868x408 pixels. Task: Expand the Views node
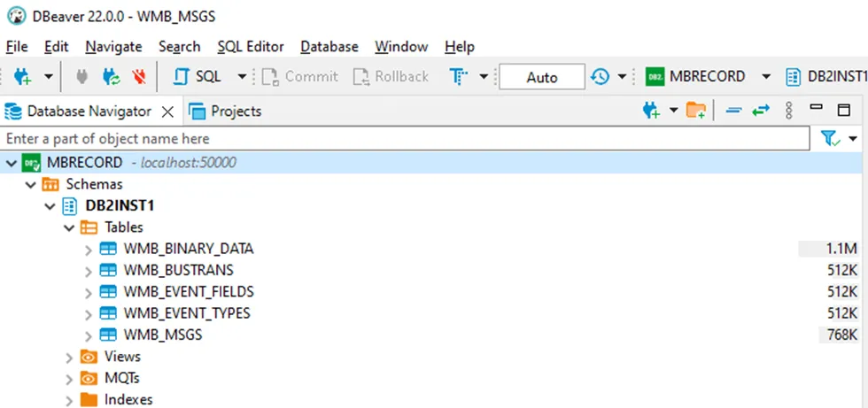click(x=69, y=358)
